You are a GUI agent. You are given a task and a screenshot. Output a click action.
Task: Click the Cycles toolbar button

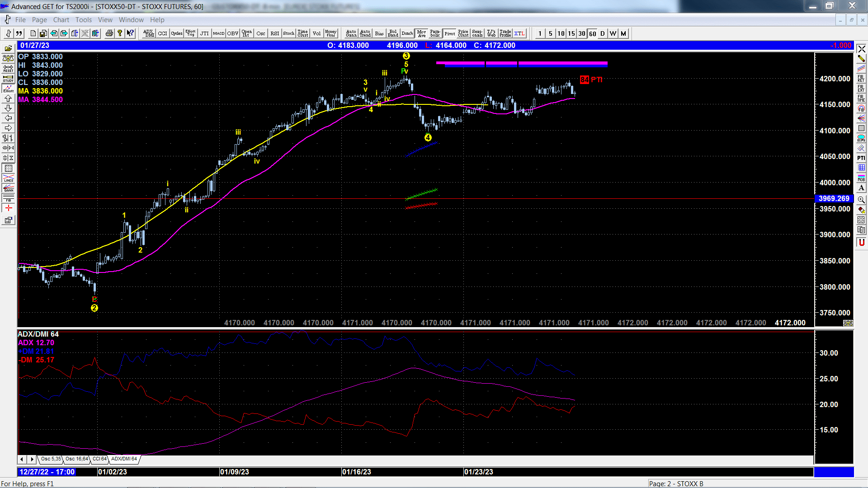pos(177,33)
